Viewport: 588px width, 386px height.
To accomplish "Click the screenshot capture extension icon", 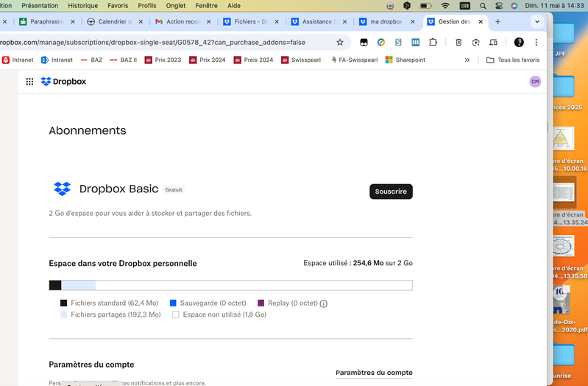I will pos(476,43).
